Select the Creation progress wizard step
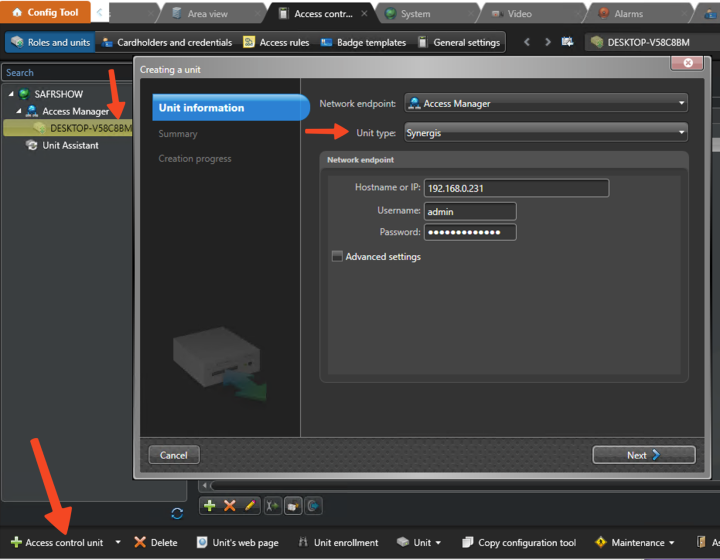 [195, 158]
